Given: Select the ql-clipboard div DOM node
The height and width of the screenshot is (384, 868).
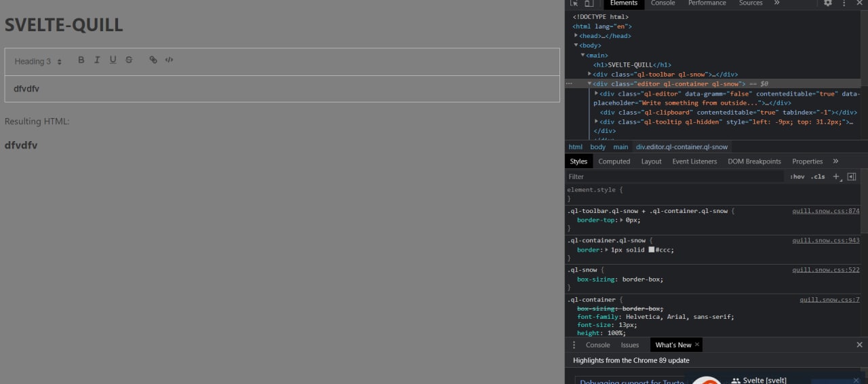Looking at the screenshot, I should pyautogui.click(x=728, y=112).
